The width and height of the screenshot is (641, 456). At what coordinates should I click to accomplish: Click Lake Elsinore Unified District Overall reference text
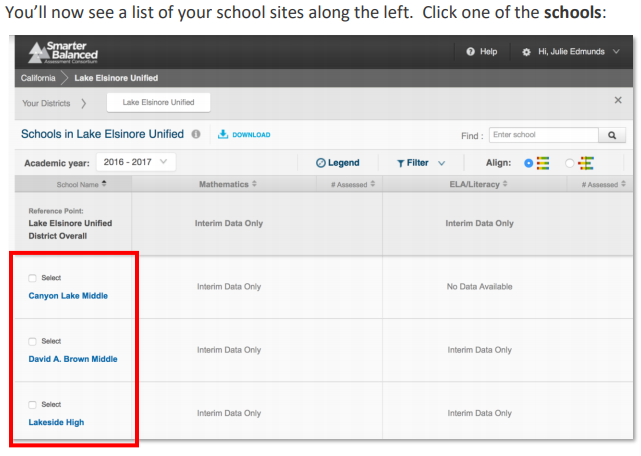pyautogui.click(x=70, y=229)
